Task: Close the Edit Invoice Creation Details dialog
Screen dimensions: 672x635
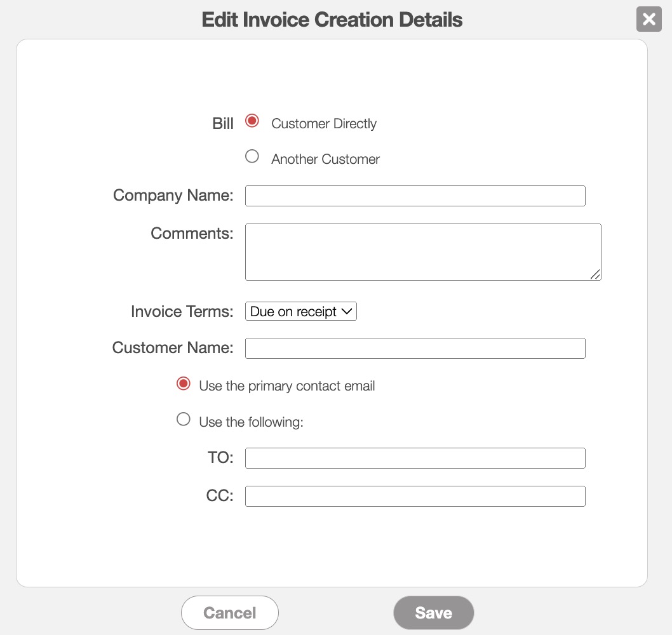Action: click(648, 20)
